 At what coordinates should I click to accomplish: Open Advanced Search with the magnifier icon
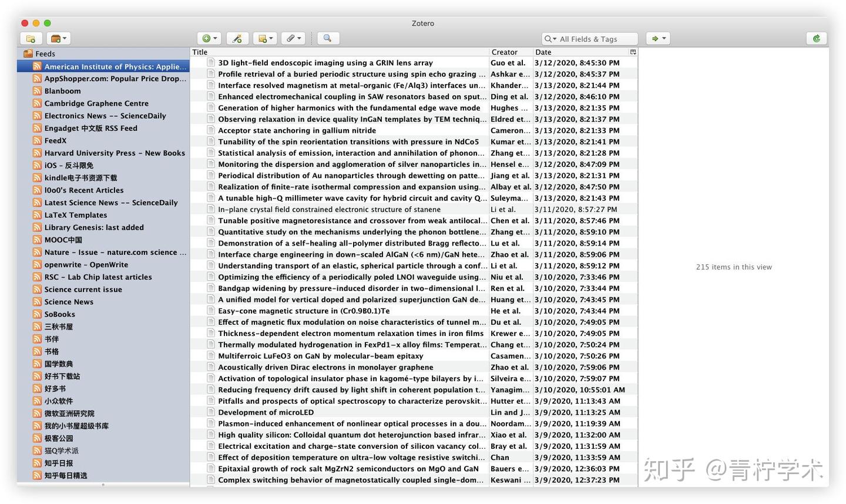click(327, 38)
